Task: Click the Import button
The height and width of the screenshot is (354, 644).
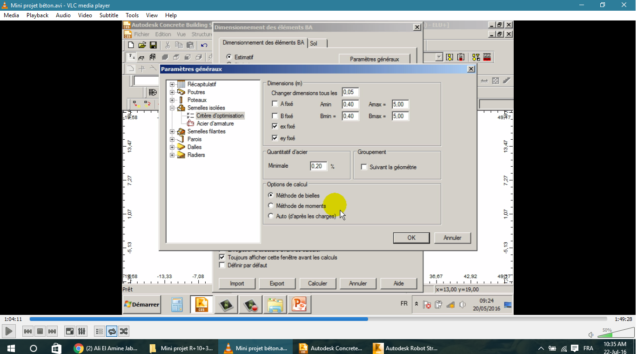Action: tap(237, 283)
